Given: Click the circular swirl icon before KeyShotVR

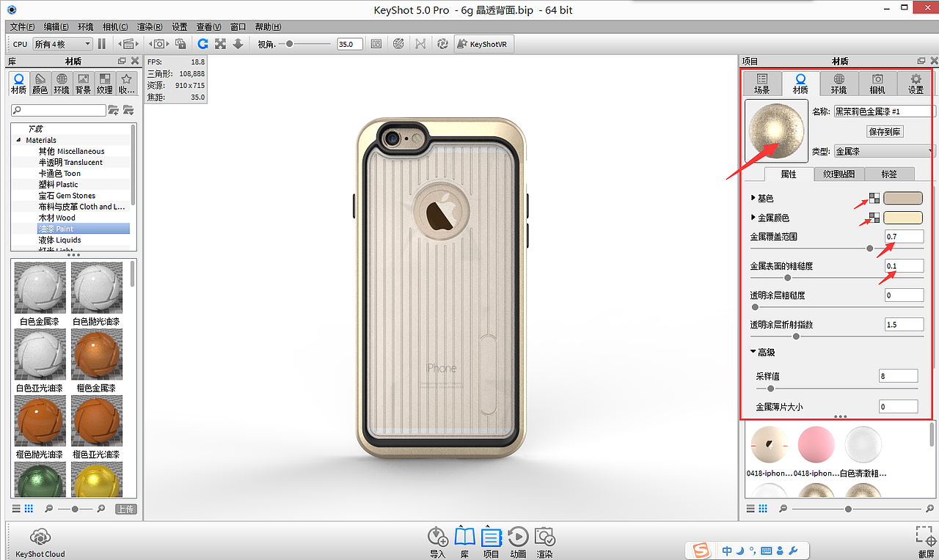Looking at the screenshot, I should 442,44.
